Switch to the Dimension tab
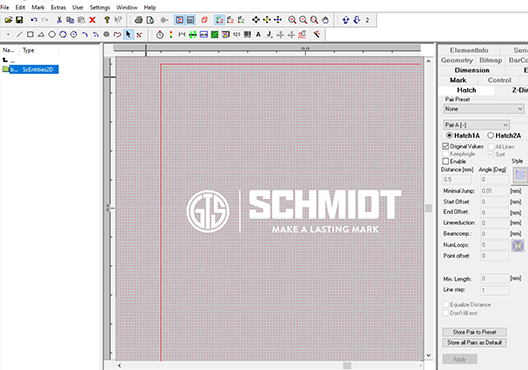The width and height of the screenshot is (528, 370). (472, 70)
